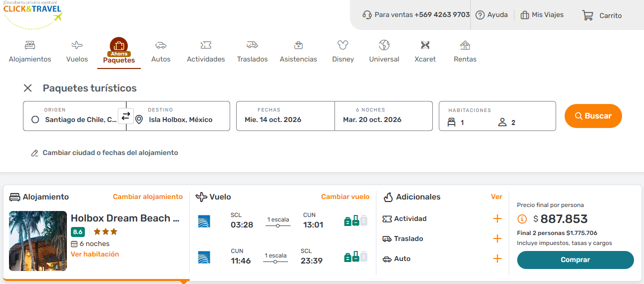Screen dimensions: 644x284
Task: Add an Actividad with the plus
Action: click(497, 218)
